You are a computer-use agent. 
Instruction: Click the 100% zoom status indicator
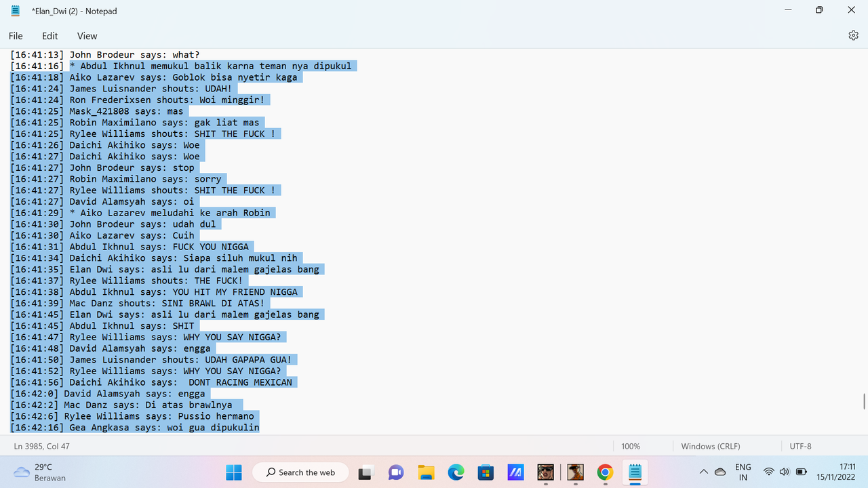(x=631, y=446)
